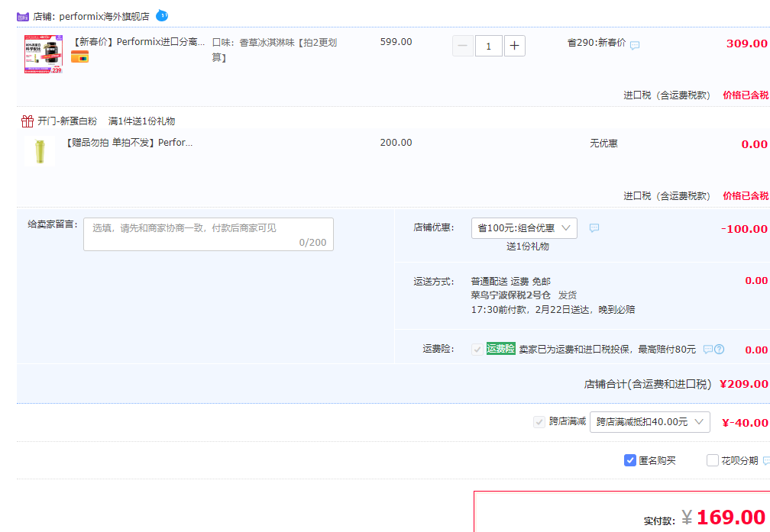The width and height of the screenshot is (770, 532).
Task: Uncheck the 匿名购买 anonymous purchase checkbox
Action: 630,460
